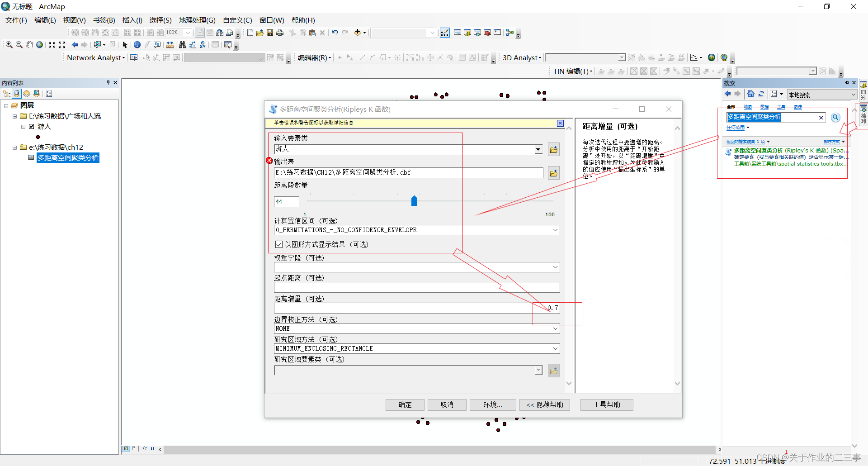Click 工具帮助 button

pos(607,405)
